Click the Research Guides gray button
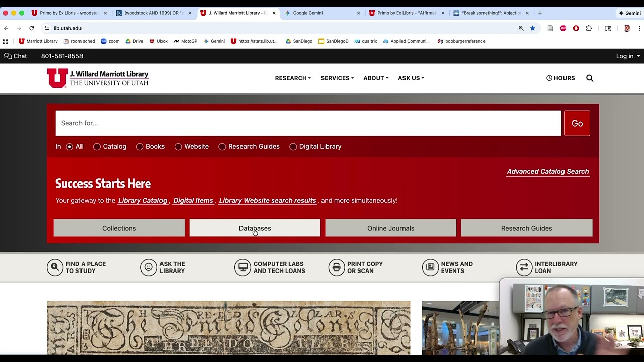 coord(526,228)
